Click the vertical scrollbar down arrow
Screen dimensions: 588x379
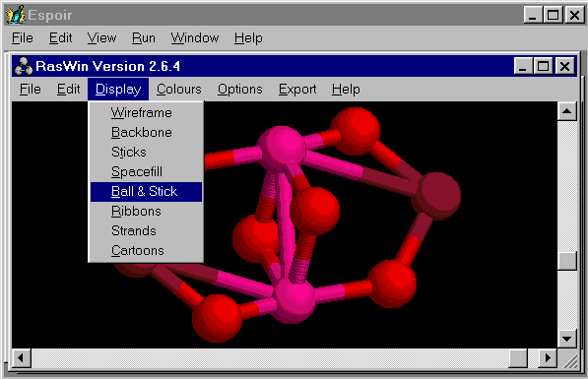[566, 339]
